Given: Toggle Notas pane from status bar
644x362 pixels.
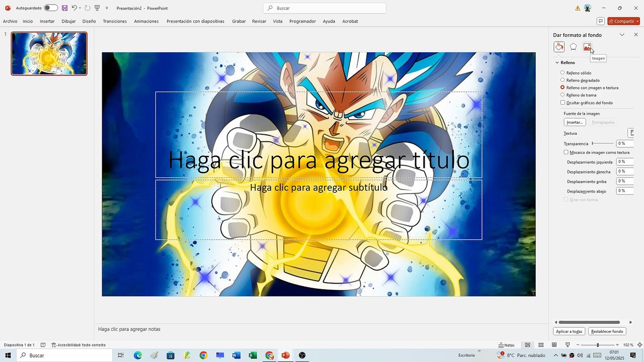Looking at the screenshot, I should click(507, 345).
